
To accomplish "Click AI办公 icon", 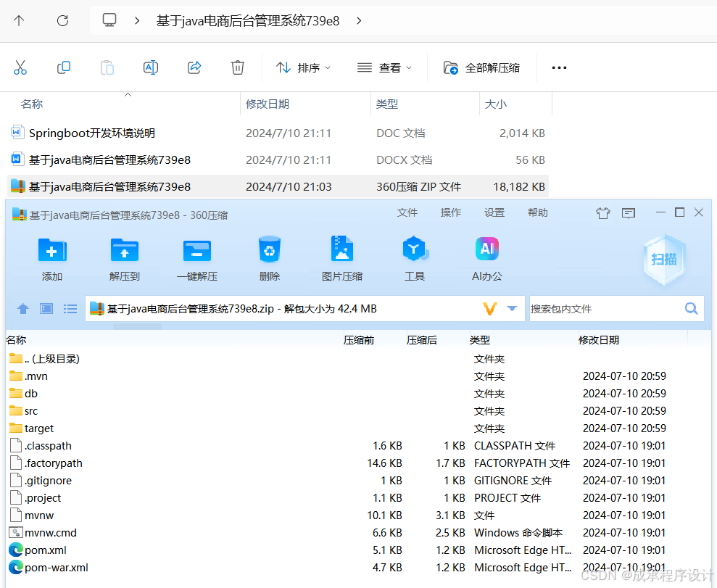I will pyautogui.click(x=487, y=259).
